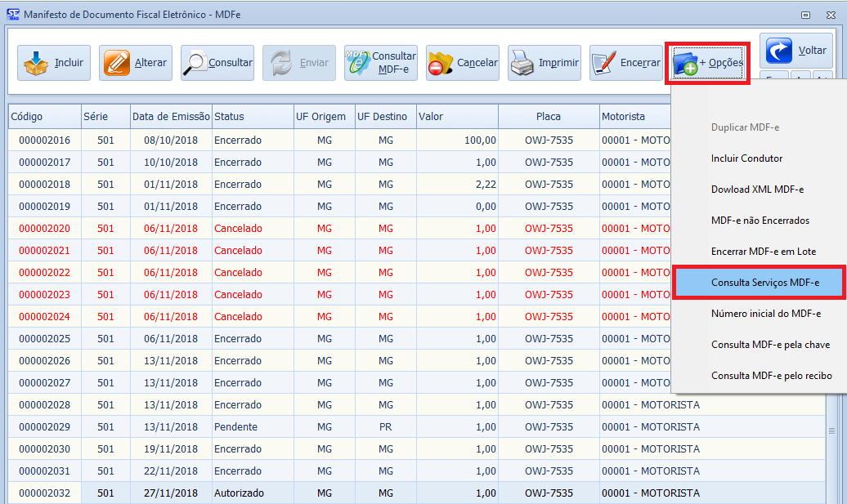847x504 pixels.
Task: Click the Consultar magnifier icon
Action: coord(197,63)
